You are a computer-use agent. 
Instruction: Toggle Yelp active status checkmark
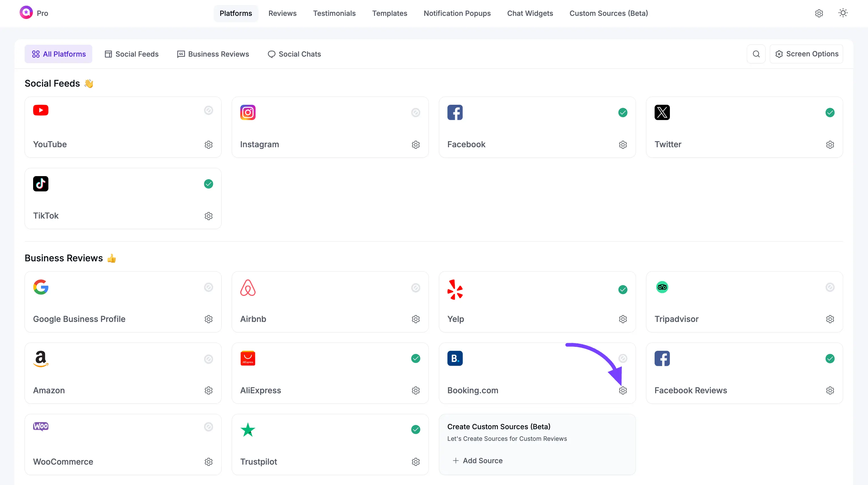pyautogui.click(x=623, y=290)
